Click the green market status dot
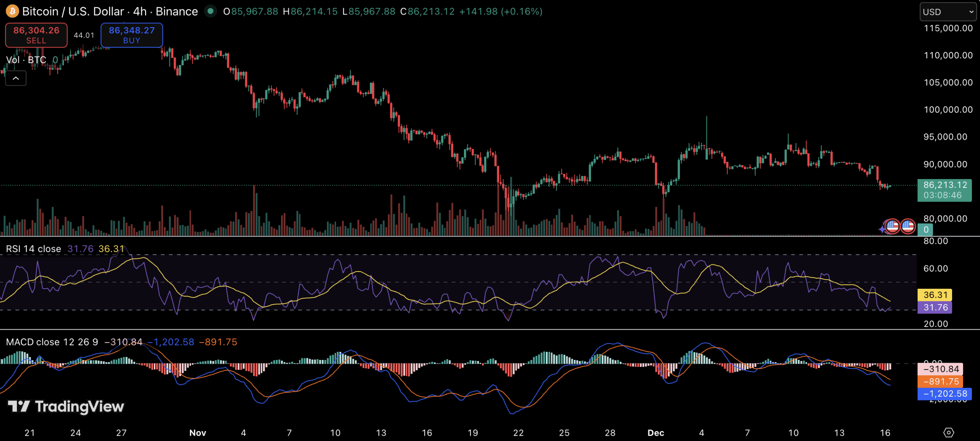This screenshot has height=441, width=980. [x=210, y=11]
